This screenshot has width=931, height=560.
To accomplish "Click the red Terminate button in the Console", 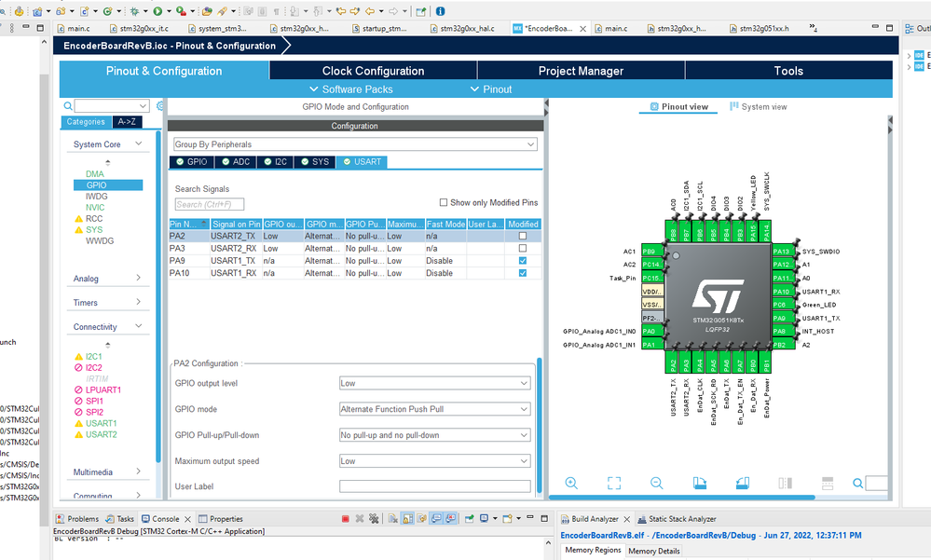I will 345,519.
